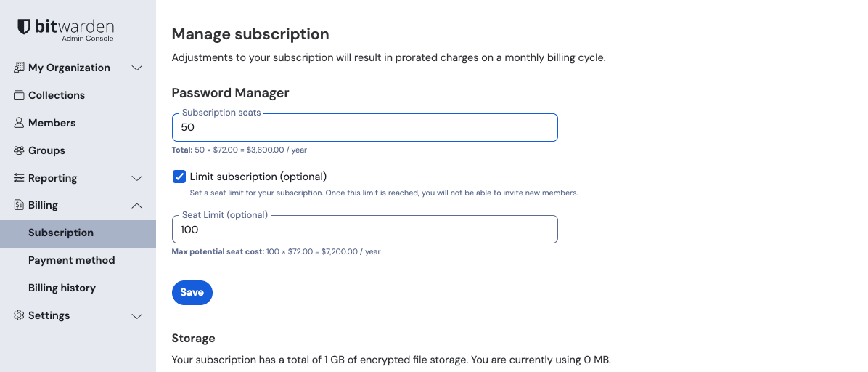Image resolution: width=868 pixels, height=372 pixels.
Task: Click the My Organization building icon
Action: point(19,68)
